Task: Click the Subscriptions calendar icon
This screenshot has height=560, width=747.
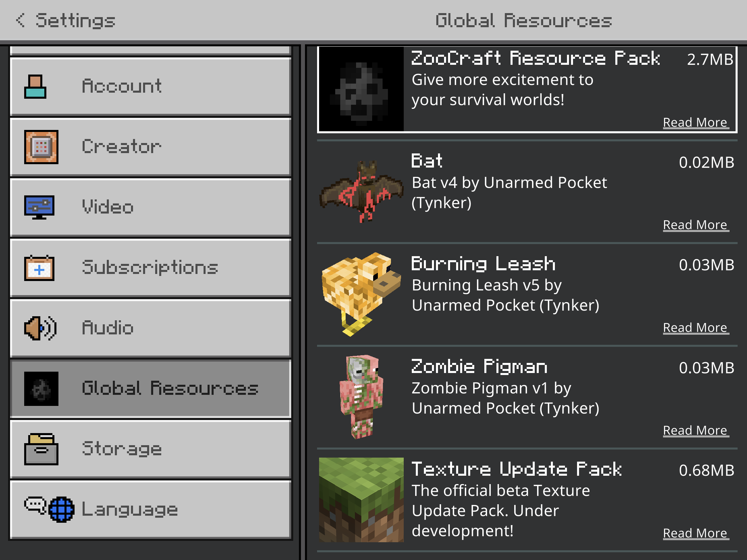Action: 39,268
